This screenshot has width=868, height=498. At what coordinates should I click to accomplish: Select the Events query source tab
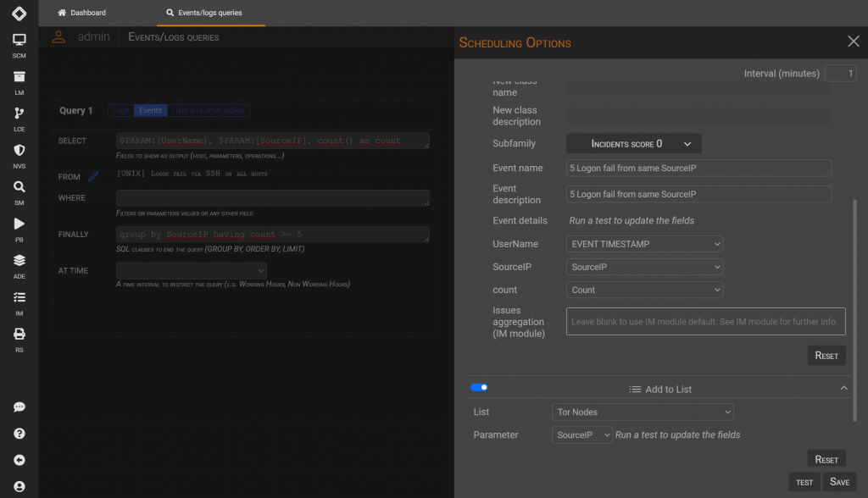click(151, 111)
